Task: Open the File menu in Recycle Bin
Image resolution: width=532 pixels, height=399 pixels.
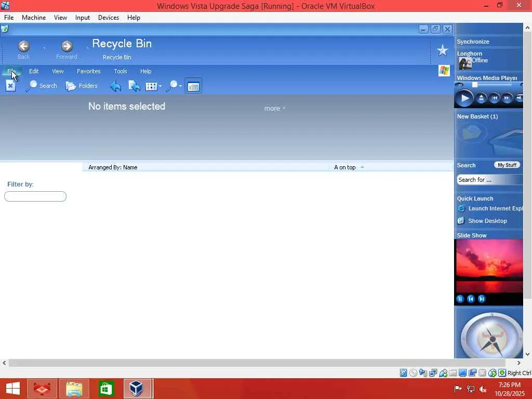Action: coord(11,71)
